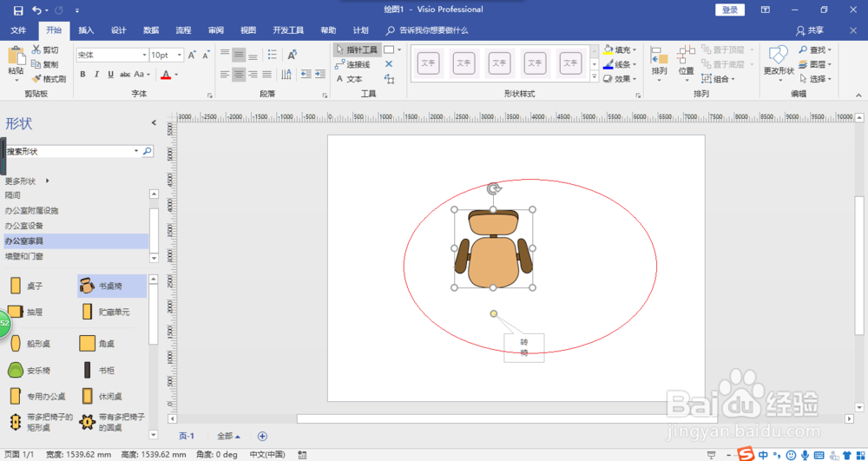The image size is (868, 461).
Task: Select the Connector (连接线) tool
Action: tap(352, 64)
